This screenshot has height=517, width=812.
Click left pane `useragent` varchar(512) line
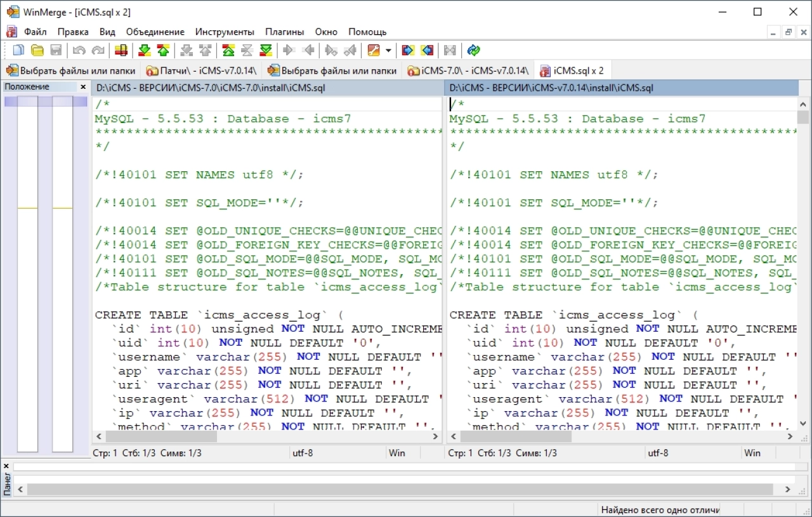(x=276, y=399)
